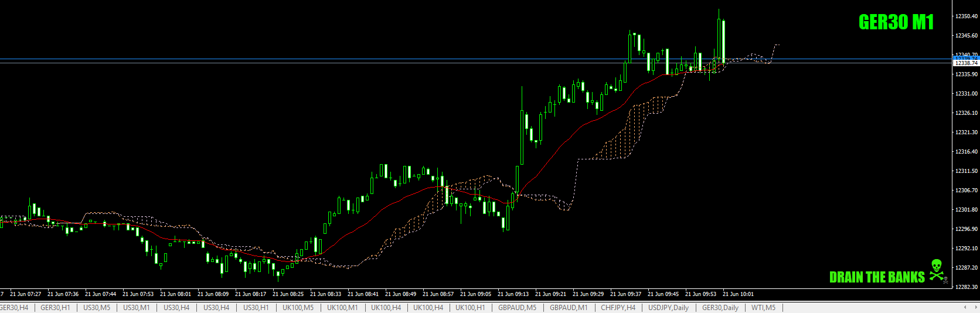
Task: Click the 21 Jun 08:25 time label
Action: (288, 294)
